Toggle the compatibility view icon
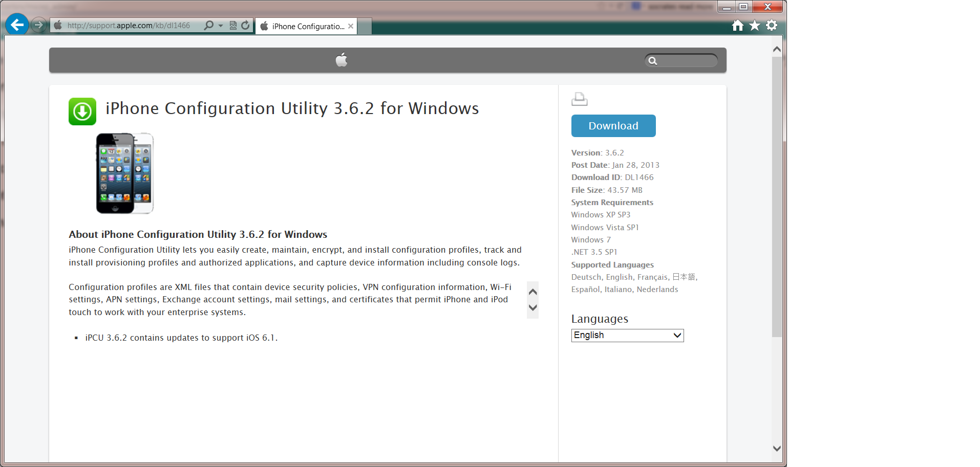Viewport: 980px width, 467px height. [x=233, y=26]
